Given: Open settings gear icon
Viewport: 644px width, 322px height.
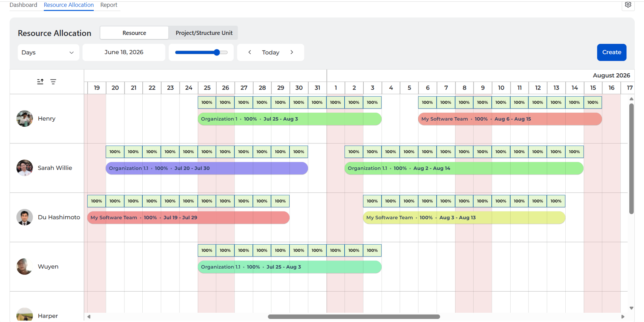Looking at the screenshot, I should click(x=628, y=5).
